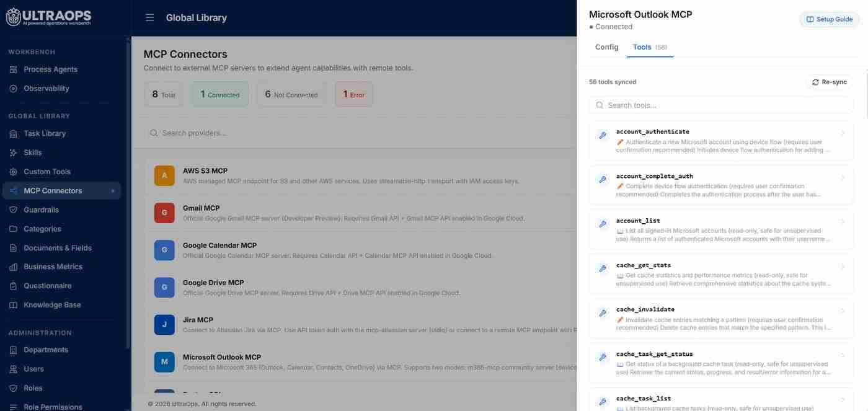Open the Setup Guide
This screenshot has width=868, height=411.
click(830, 19)
